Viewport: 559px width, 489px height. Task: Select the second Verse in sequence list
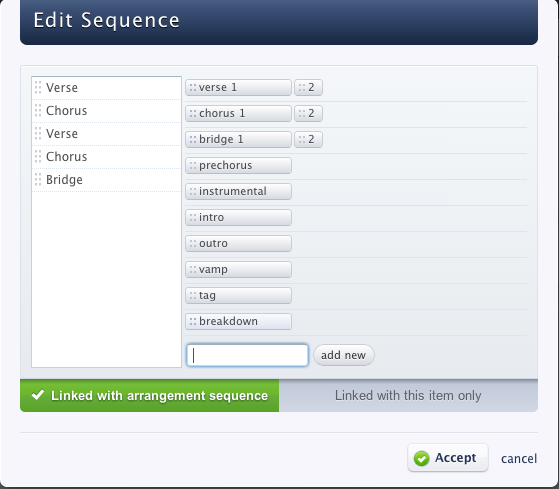tap(107, 134)
